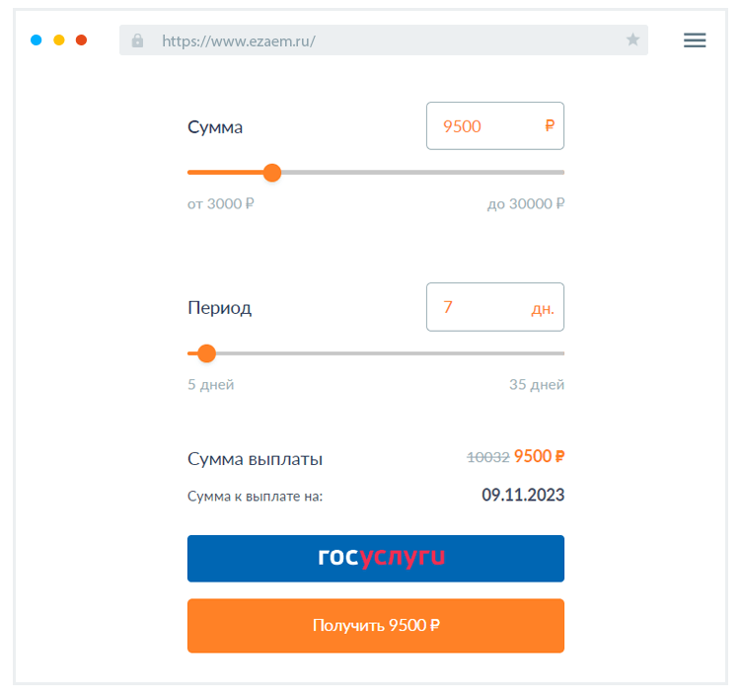Image resolution: width=741 pixels, height=700 pixels.
Task: Click the Сумма amount input field
Action: point(483,126)
